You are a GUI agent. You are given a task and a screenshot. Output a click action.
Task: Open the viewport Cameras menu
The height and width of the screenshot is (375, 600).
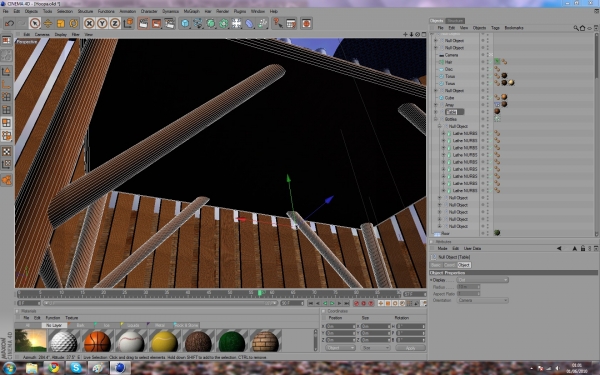(x=42, y=34)
